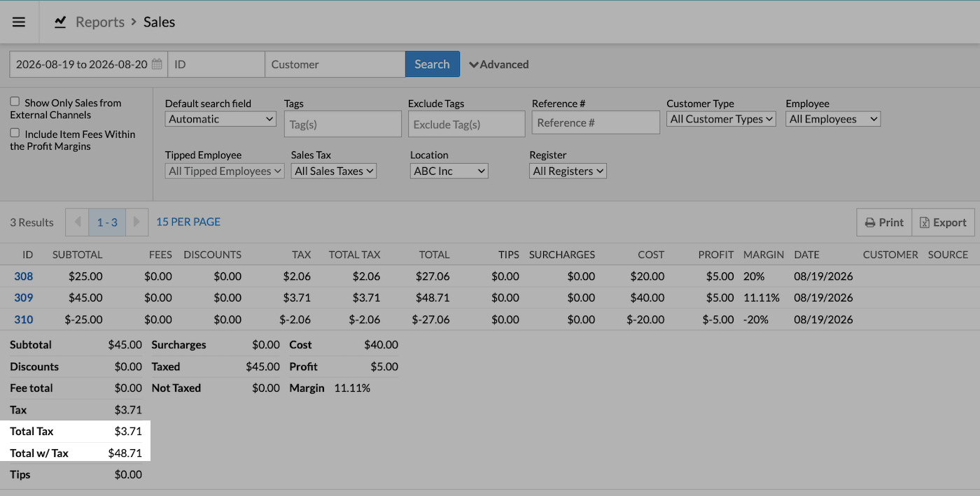Click the Sales page title

pos(159,22)
